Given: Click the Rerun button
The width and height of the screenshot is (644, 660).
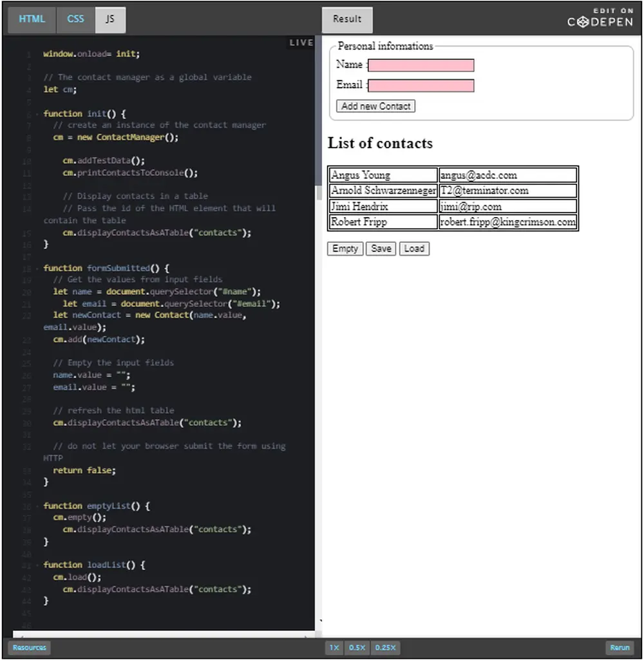Looking at the screenshot, I should (x=620, y=647).
